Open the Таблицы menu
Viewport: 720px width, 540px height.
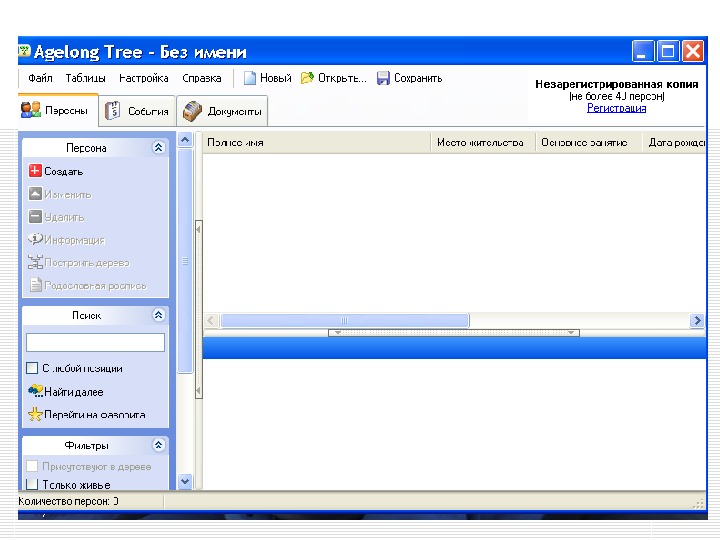(85, 78)
